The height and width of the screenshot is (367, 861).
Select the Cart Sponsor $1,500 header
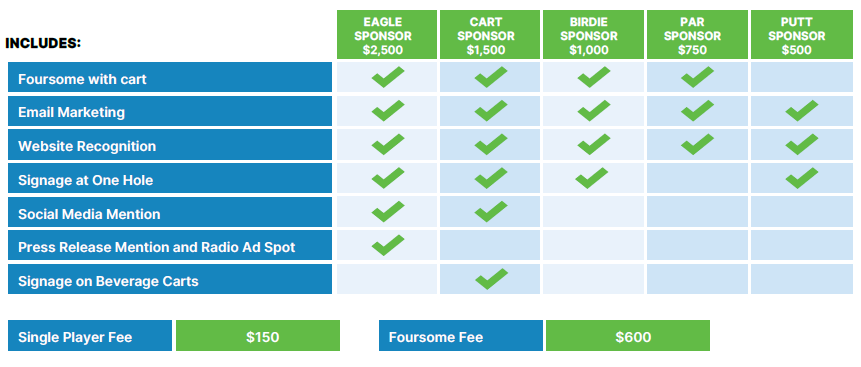(490, 34)
